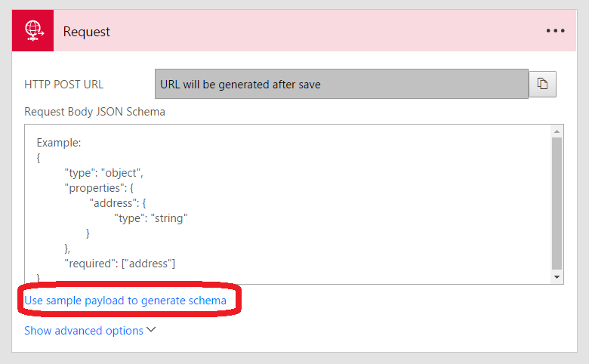Click the HTTP POST URL field

[x=341, y=84]
